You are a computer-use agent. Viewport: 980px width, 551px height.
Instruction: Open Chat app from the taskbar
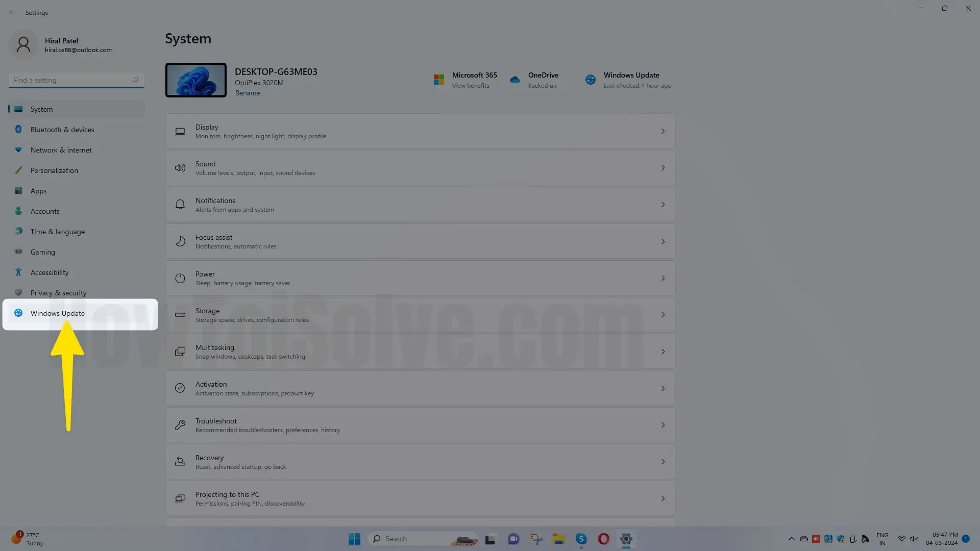point(513,539)
